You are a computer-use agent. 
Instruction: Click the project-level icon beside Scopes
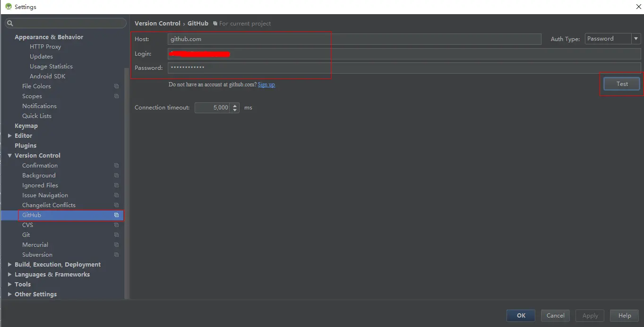tap(116, 96)
